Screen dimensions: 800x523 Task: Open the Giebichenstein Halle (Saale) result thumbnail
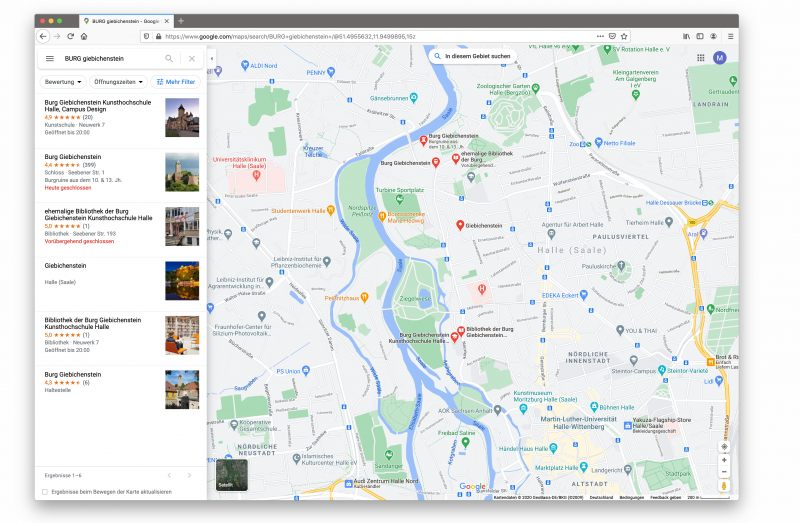point(182,281)
